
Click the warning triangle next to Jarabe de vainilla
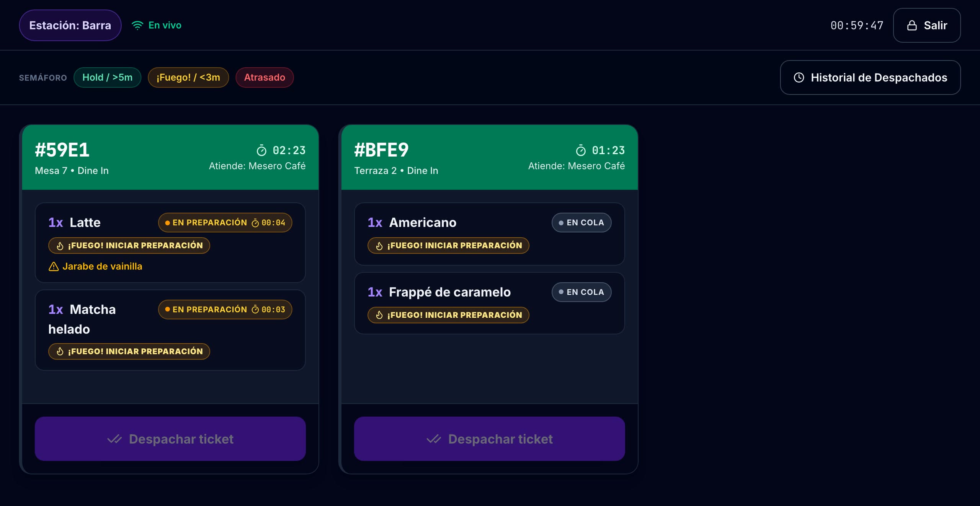[54, 266]
